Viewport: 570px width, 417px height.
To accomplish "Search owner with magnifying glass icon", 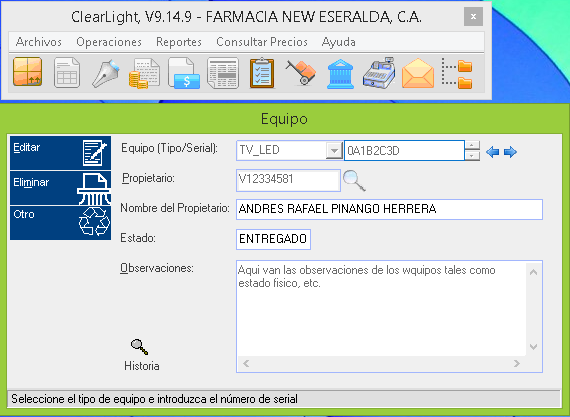I will pyautogui.click(x=354, y=181).
